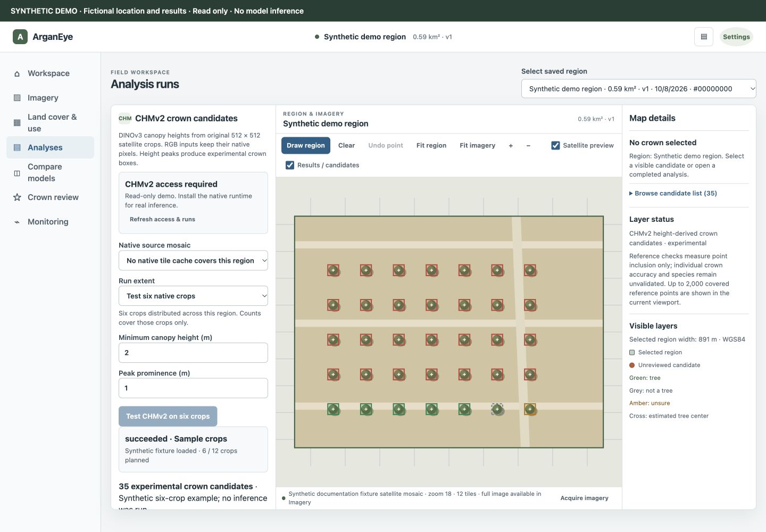The height and width of the screenshot is (532, 766).
Task: Zoom out with the minus toolbar icon
Action: [528, 145]
